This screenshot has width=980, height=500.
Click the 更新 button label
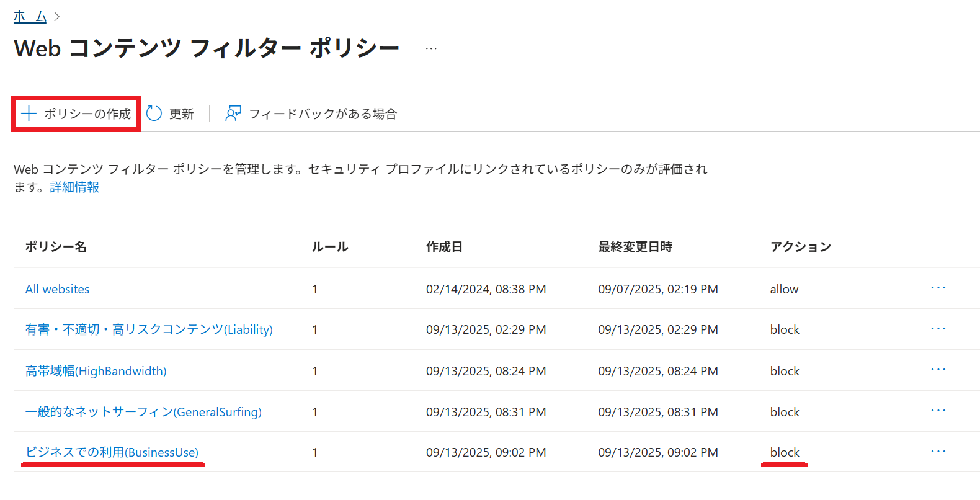[182, 114]
